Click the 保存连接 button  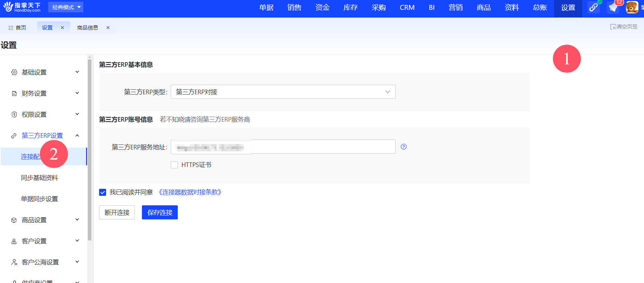tap(160, 212)
